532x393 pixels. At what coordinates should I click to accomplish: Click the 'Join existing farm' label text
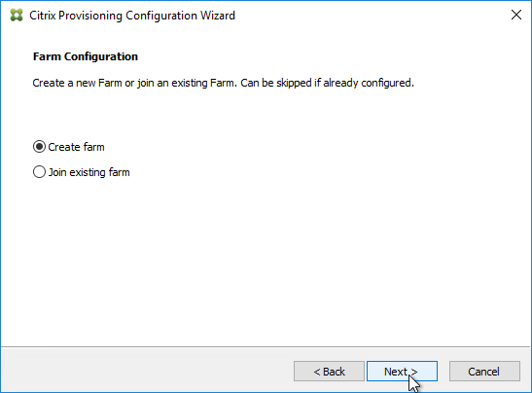89,172
